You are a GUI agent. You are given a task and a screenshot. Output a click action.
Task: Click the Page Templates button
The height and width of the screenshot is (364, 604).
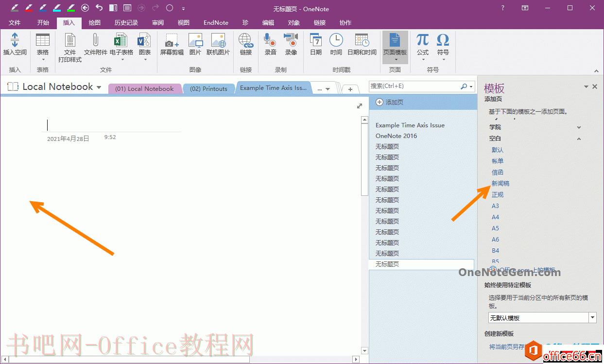point(395,47)
